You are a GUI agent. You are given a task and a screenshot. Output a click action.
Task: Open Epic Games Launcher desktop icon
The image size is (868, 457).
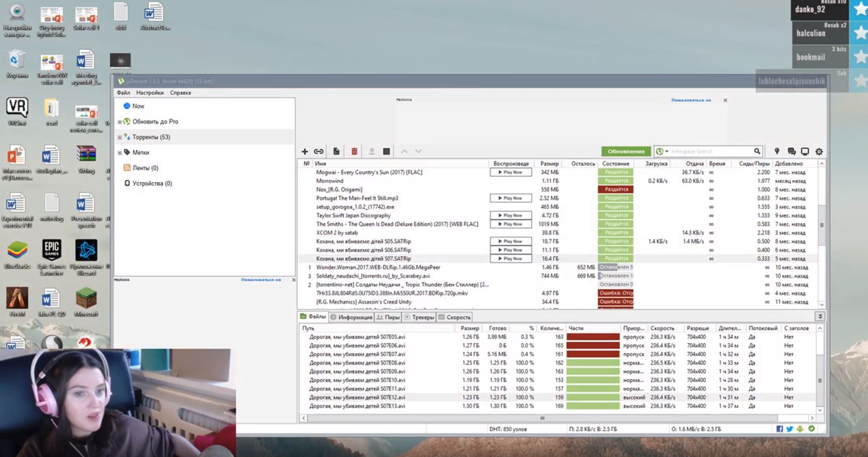[x=51, y=257]
